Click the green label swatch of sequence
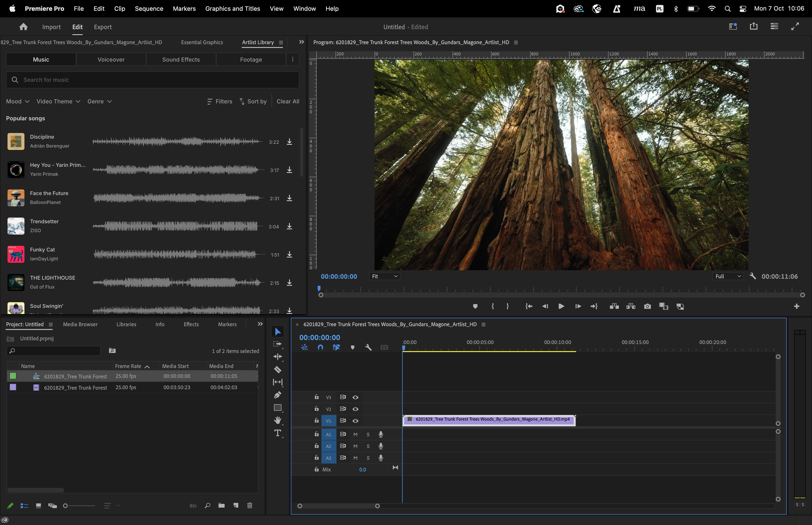This screenshot has height=525, width=812. (13, 376)
